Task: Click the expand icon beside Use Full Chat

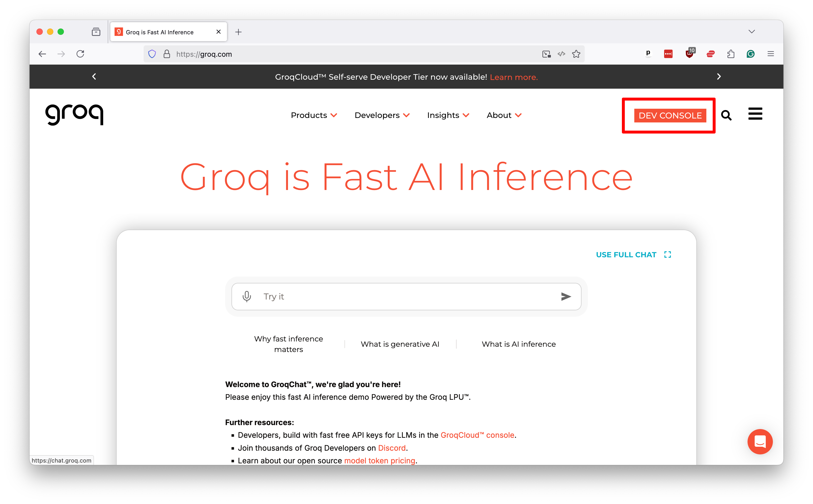Action: pyautogui.click(x=667, y=255)
